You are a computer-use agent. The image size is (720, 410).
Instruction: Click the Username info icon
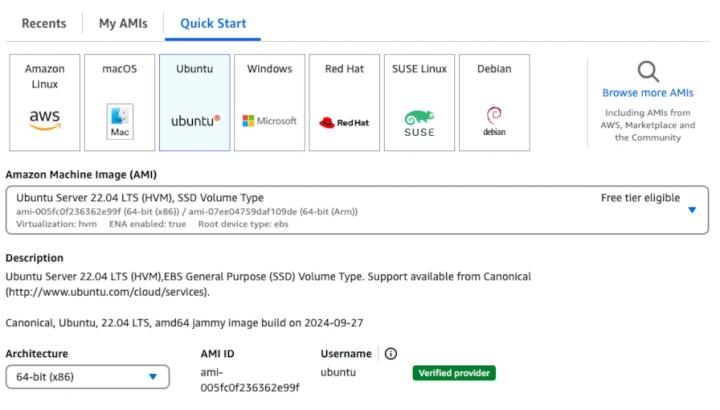pyautogui.click(x=391, y=354)
